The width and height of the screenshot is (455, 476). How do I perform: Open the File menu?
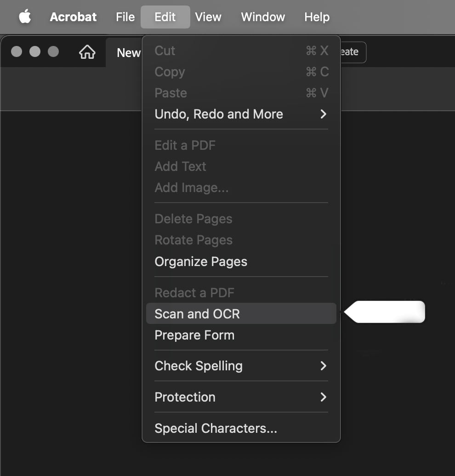(125, 17)
